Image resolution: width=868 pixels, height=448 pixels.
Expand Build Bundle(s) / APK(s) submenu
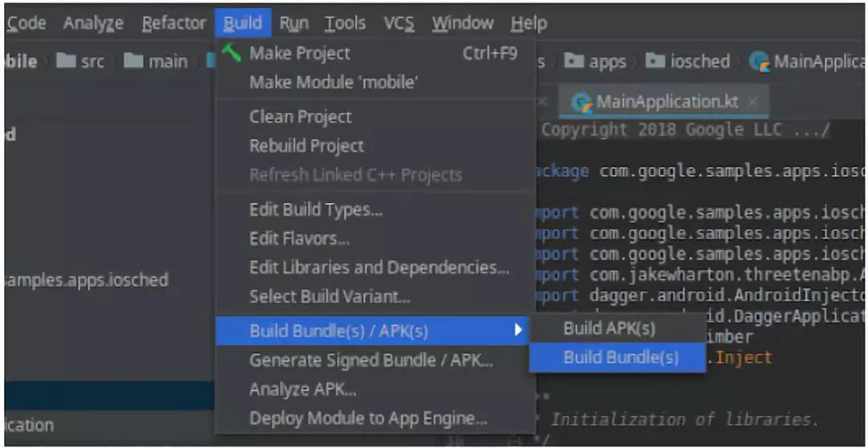[373, 331]
